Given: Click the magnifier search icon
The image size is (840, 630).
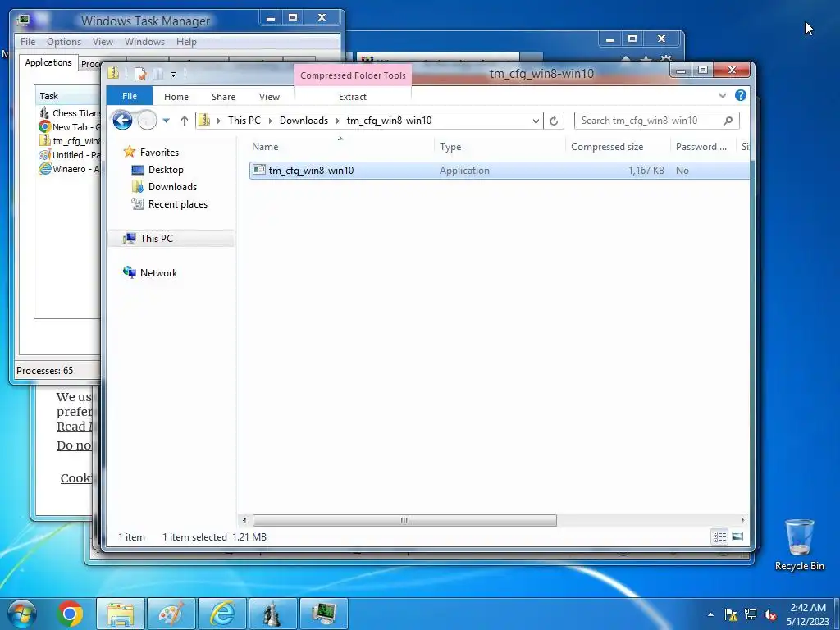Looking at the screenshot, I should [728, 121].
